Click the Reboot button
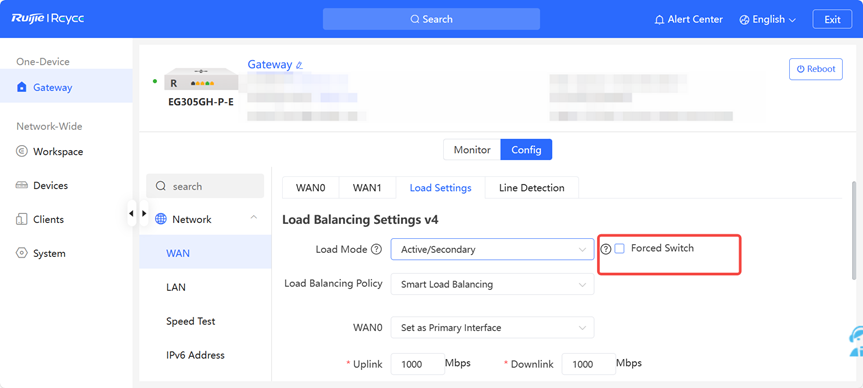The height and width of the screenshot is (388, 863). (x=816, y=69)
